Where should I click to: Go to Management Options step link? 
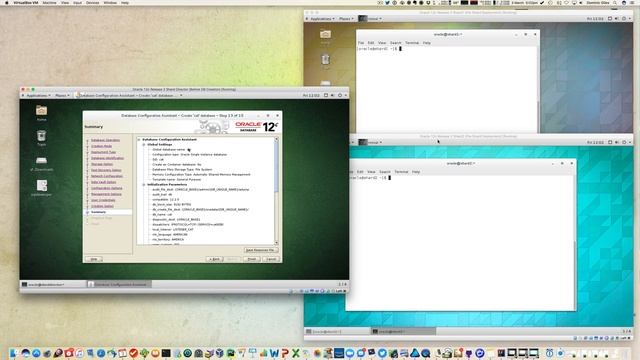(x=106, y=194)
